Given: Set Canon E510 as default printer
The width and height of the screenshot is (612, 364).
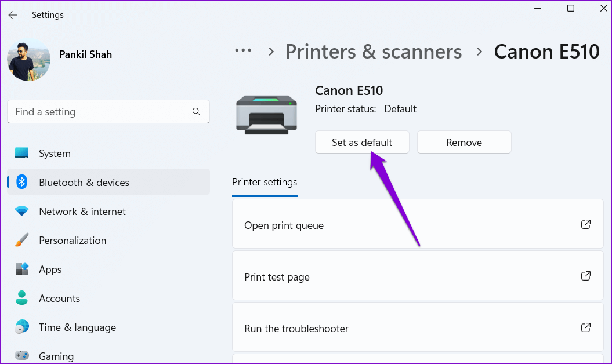Looking at the screenshot, I should [x=362, y=143].
